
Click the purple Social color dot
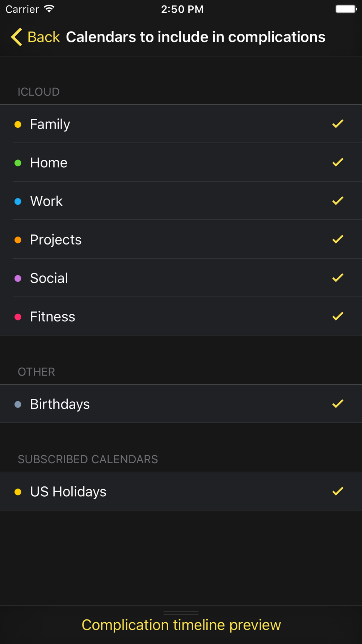coord(18,279)
